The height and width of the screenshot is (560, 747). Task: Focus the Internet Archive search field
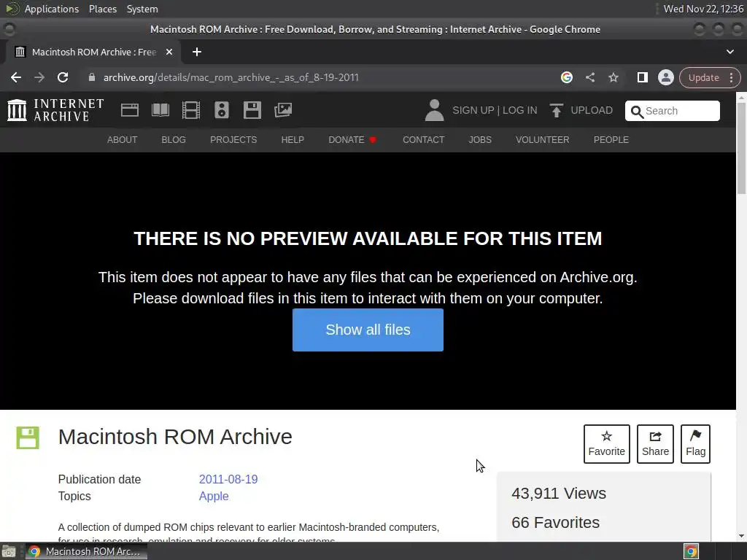pyautogui.click(x=672, y=111)
